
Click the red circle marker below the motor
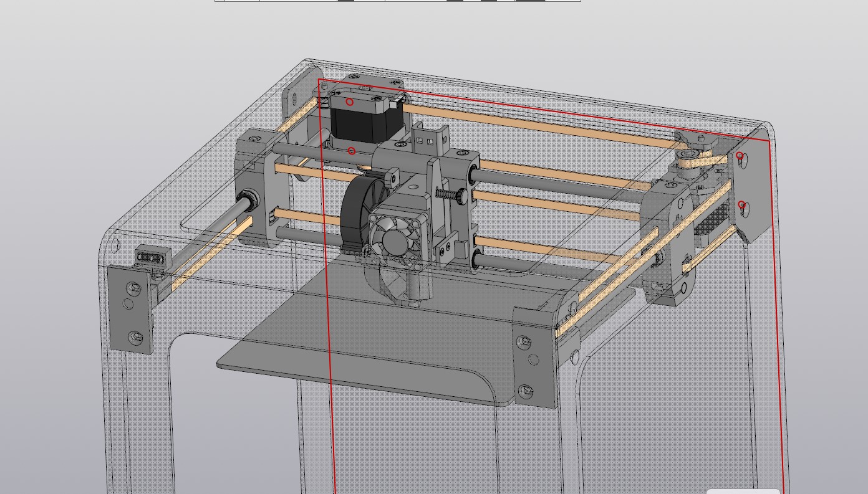[x=351, y=150]
